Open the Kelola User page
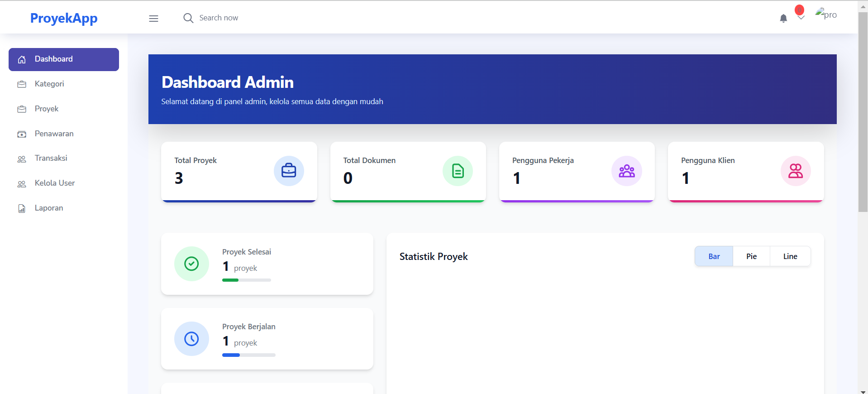868x394 pixels. 54,183
